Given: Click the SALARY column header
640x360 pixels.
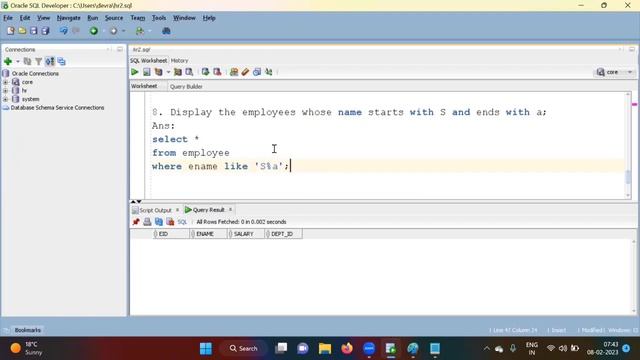Looking at the screenshot, I should pos(245,234).
